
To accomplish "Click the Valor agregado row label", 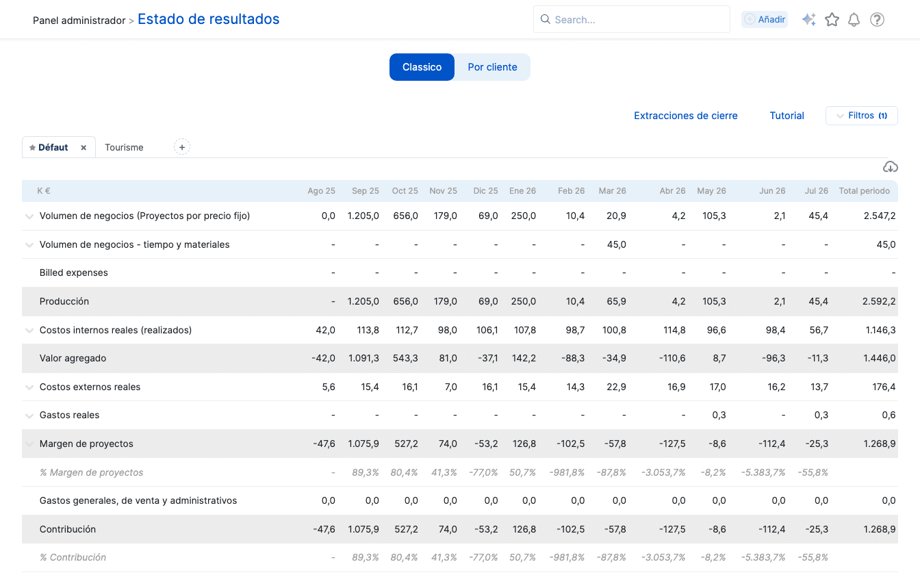I will click(73, 358).
